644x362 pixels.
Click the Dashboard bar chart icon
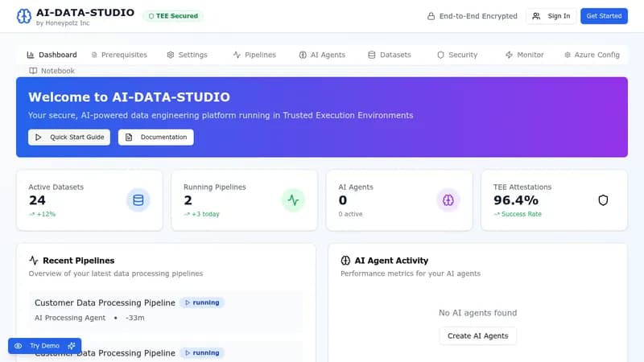coord(31,55)
